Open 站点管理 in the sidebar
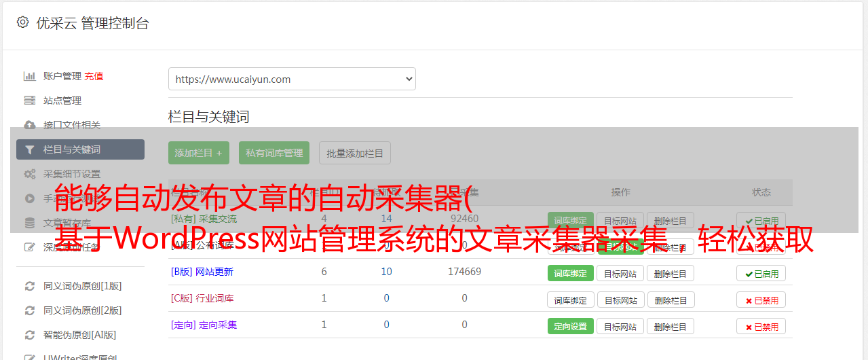 pos(62,101)
